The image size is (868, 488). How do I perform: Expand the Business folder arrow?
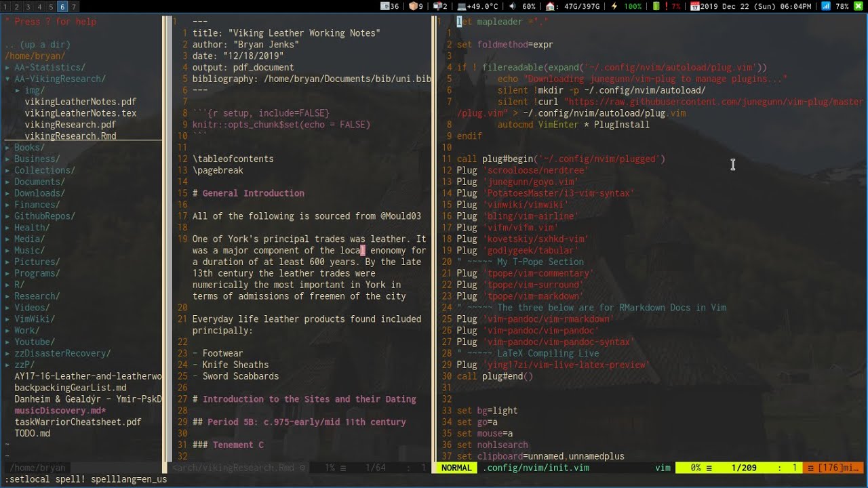(7, 159)
